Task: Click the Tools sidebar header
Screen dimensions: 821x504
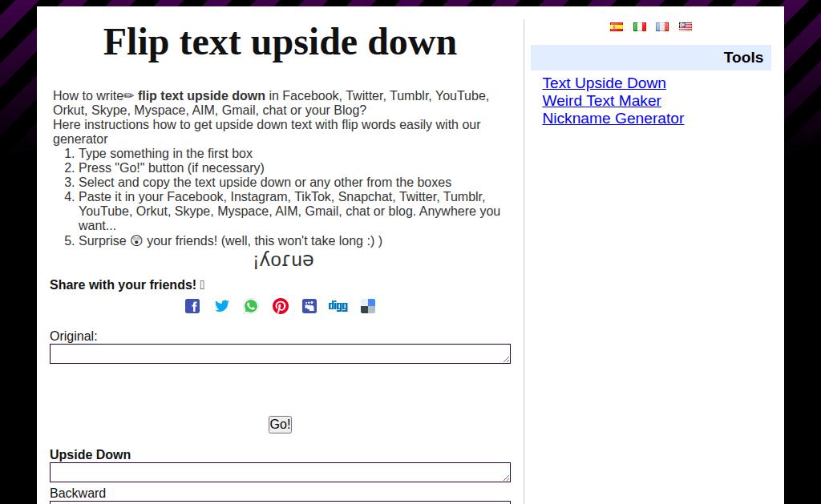Action: [651, 58]
